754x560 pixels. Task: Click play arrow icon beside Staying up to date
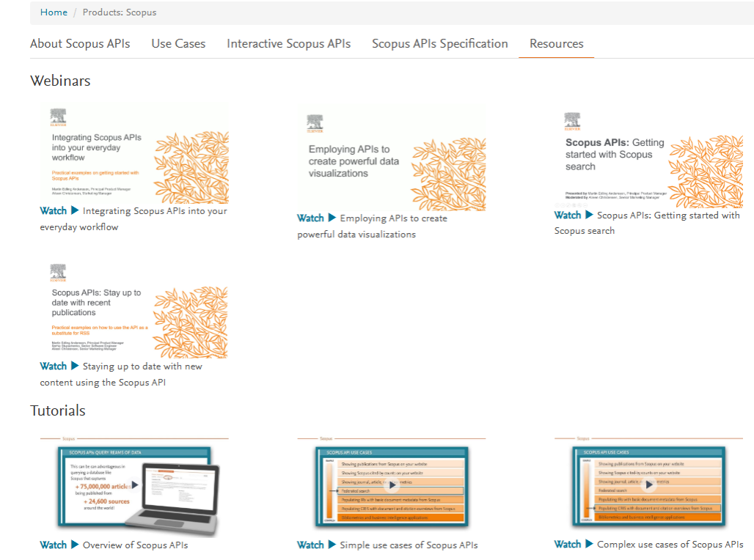click(x=75, y=366)
